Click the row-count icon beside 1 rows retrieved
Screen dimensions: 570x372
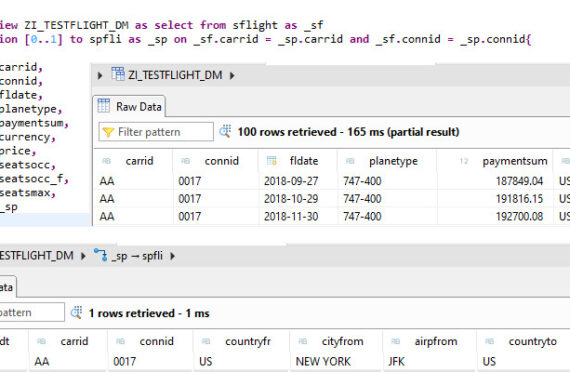click(76, 313)
